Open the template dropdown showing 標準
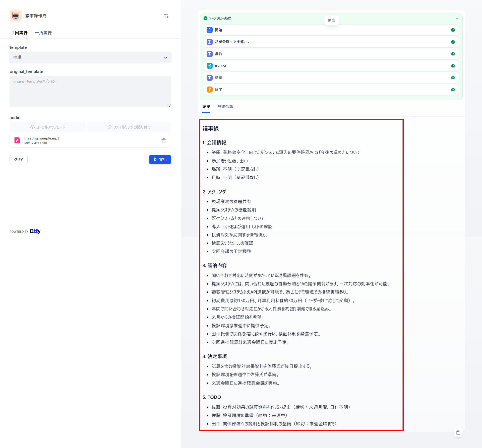Screen dimensions: 482x448 click(x=90, y=57)
